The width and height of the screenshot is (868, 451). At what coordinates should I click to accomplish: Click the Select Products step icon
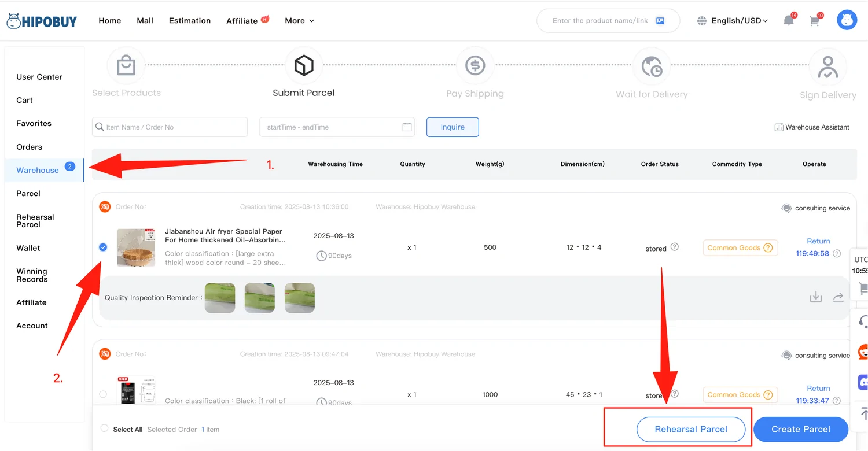click(126, 66)
